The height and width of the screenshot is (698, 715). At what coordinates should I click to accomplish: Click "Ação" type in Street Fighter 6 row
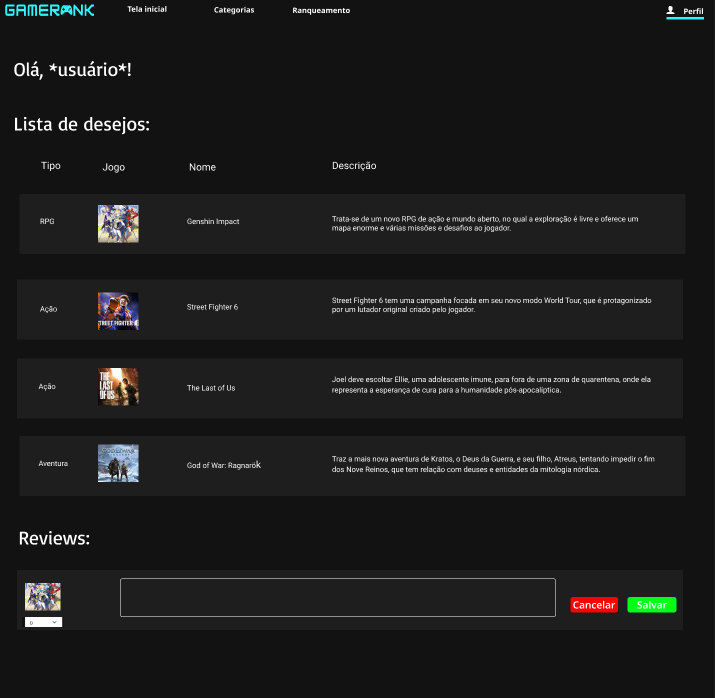[48, 309]
